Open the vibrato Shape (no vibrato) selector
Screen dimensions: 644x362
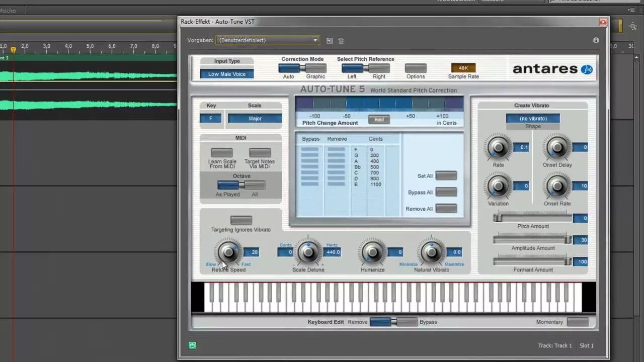[x=533, y=119]
